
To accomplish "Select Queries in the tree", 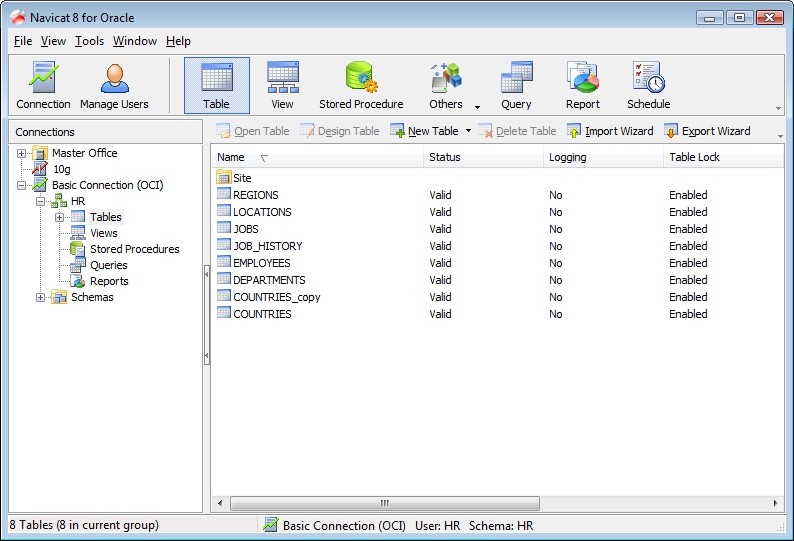I will [x=108, y=265].
